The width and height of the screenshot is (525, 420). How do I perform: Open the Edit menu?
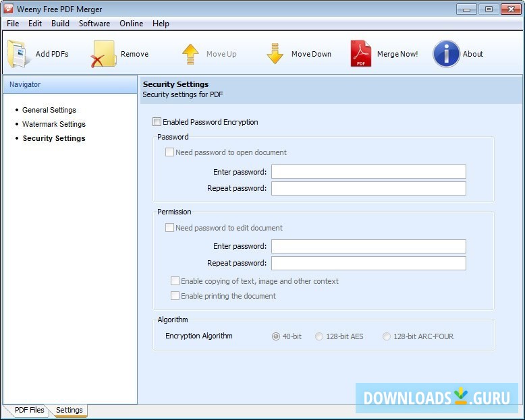click(35, 24)
